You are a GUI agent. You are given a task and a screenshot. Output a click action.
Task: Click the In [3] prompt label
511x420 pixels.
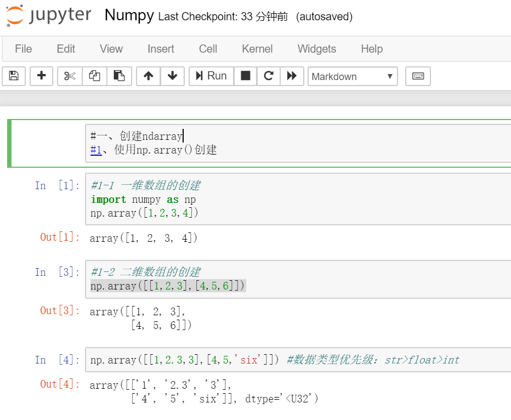pyautogui.click(x=58, y=272)
